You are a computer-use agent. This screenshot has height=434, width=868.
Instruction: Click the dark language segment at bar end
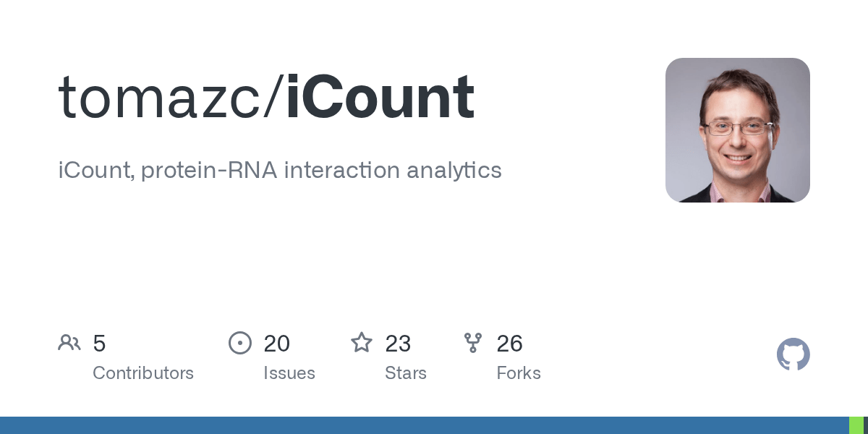coord(866,425)
